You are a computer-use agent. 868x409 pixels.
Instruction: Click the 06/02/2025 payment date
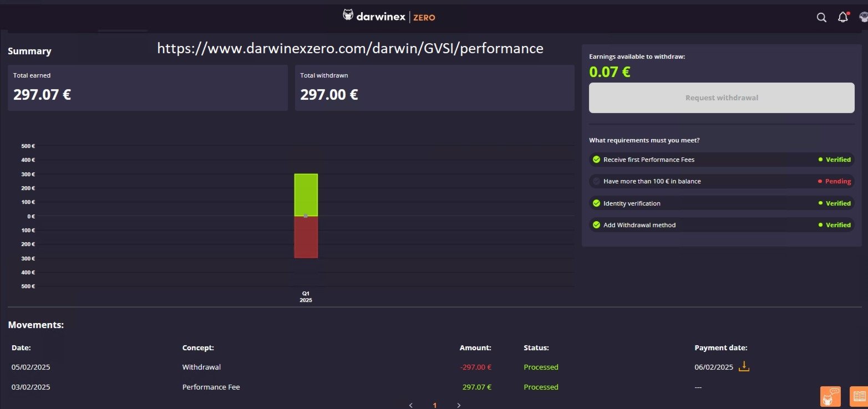tap(714, 367)
